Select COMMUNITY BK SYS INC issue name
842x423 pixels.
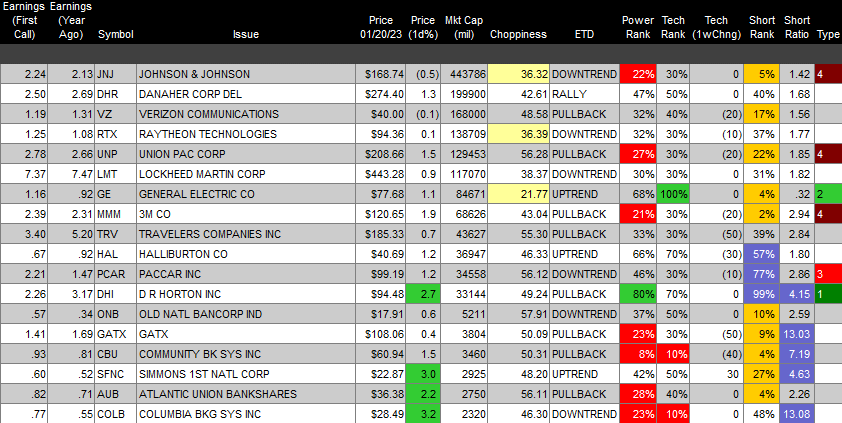(200, 354)
